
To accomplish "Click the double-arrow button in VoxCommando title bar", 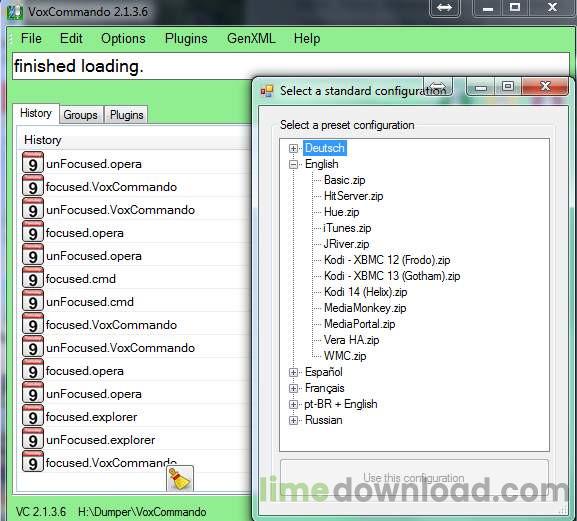I will (445, 8).
